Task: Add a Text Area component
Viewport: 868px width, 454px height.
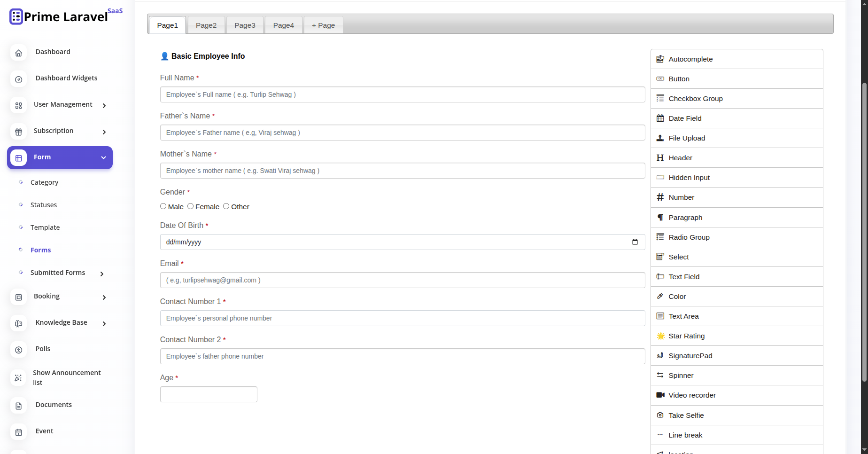Action: [x=736, y=316]
